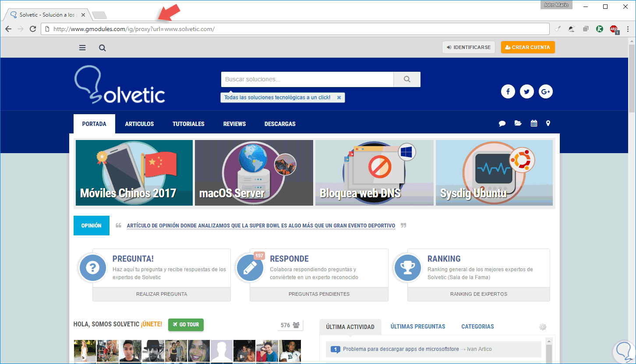Open the Bloquea web DNS thumbnail
636x364 pixels.
coord(375,173)
